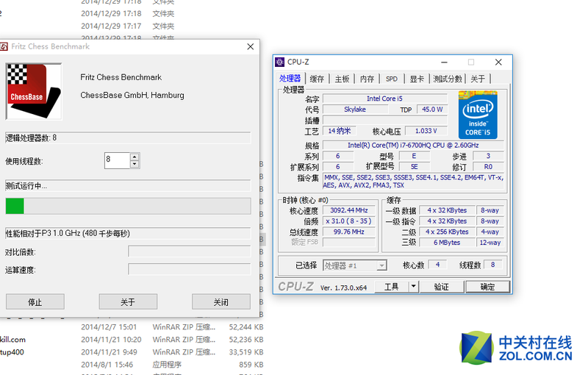This screenshot has height=375, width=588.
Task: Open the 显卡 tab
Action: (x=417, y=79)
